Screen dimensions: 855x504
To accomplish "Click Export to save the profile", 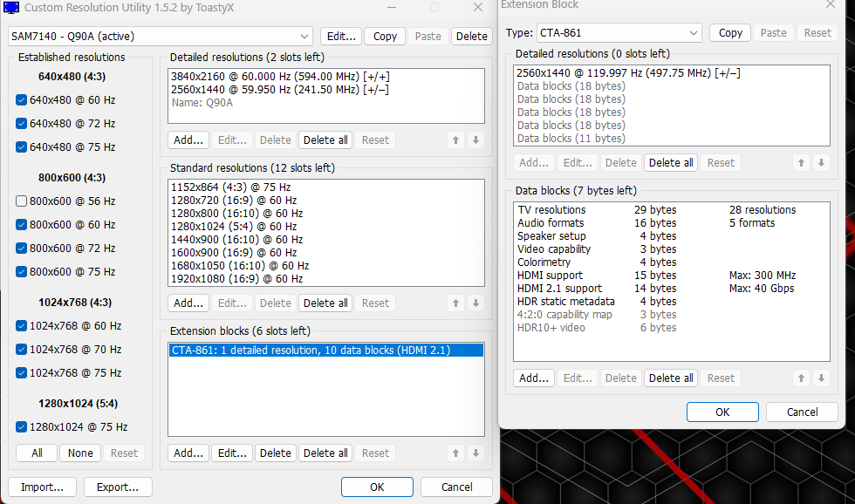I will pyautogui.click(x=118, y=487).
